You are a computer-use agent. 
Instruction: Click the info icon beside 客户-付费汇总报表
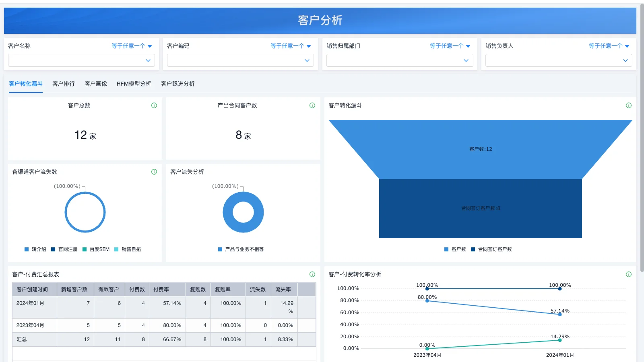click(312, 274)
